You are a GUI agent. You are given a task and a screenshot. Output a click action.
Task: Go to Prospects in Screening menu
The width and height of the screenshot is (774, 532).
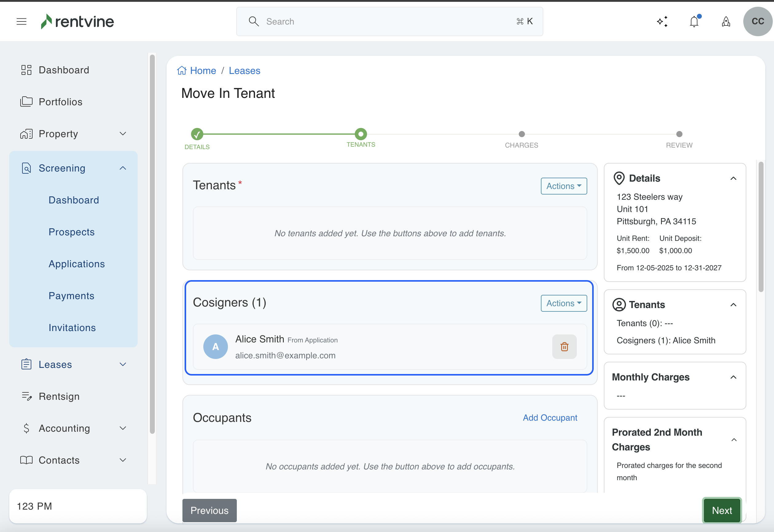pyautogui.click(x=71, y=232)
